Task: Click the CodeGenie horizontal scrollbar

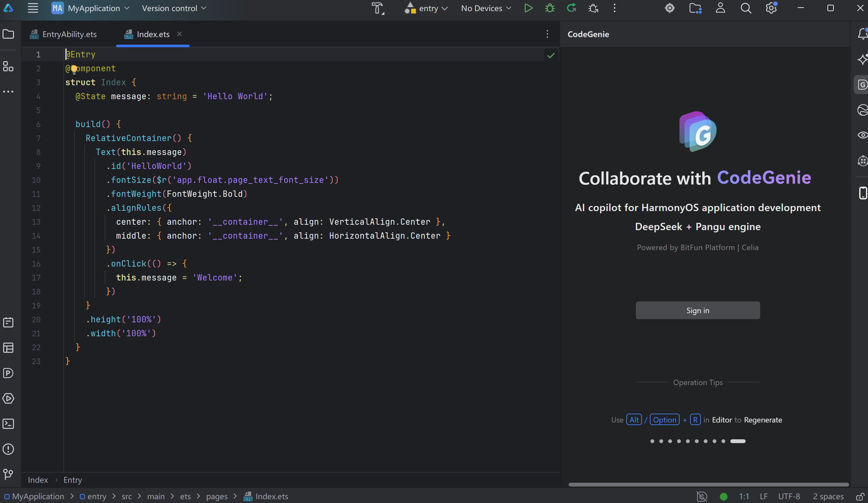Action: (708, 484)
